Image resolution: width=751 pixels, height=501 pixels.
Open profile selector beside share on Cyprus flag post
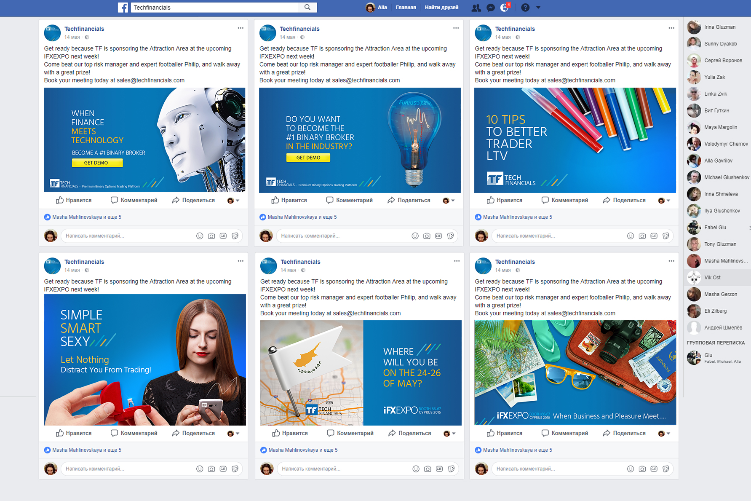(449, 433)
